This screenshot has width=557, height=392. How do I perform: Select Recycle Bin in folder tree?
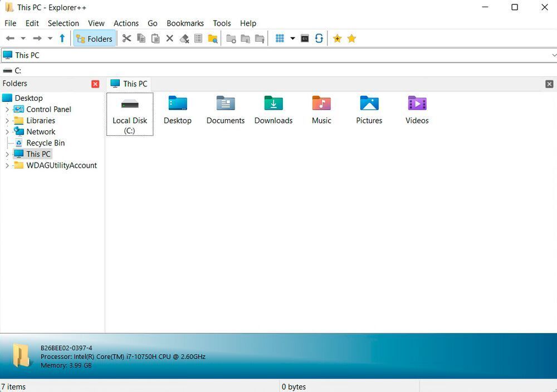[x=46, y=143]
